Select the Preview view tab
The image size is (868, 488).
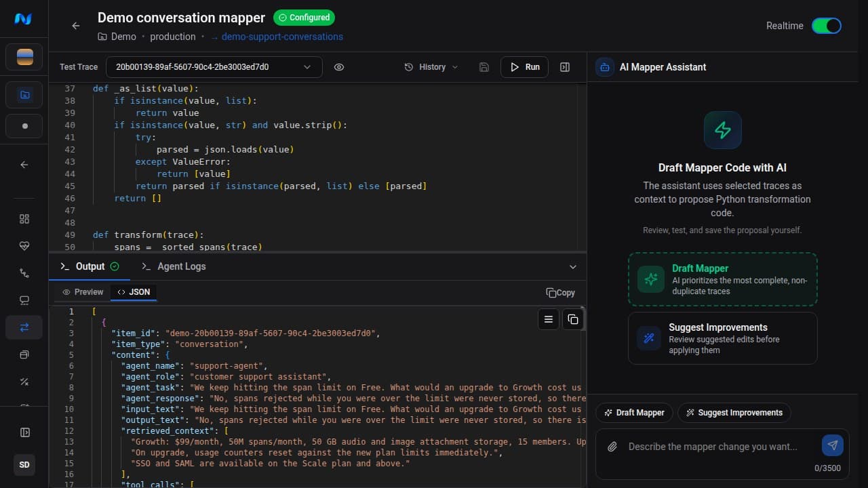[x=83, y=292]
